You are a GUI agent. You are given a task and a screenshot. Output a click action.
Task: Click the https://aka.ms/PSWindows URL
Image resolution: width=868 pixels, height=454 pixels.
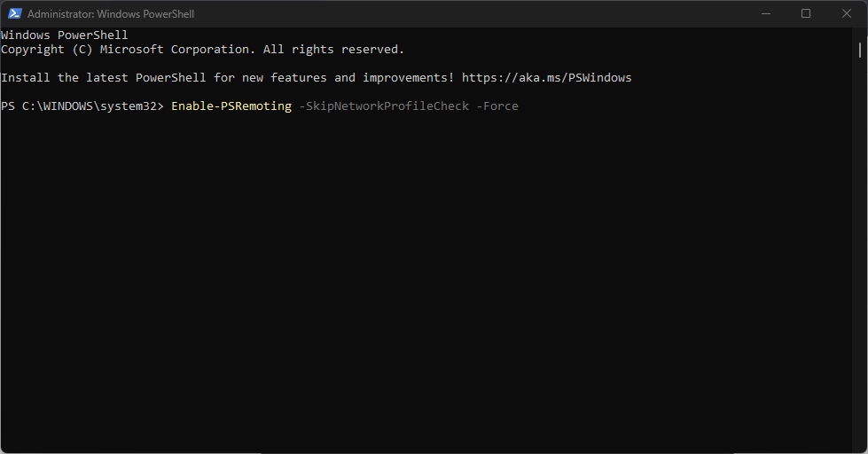pos(546,77)
